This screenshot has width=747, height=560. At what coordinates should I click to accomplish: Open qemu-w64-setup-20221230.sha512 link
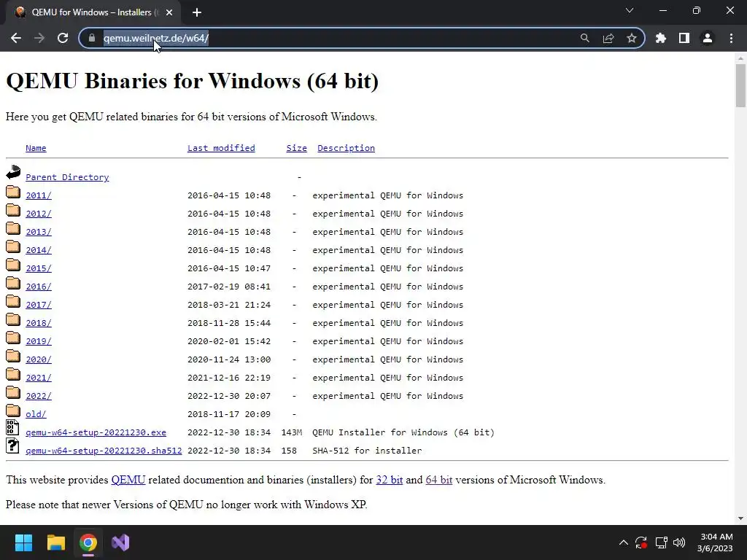104,451
